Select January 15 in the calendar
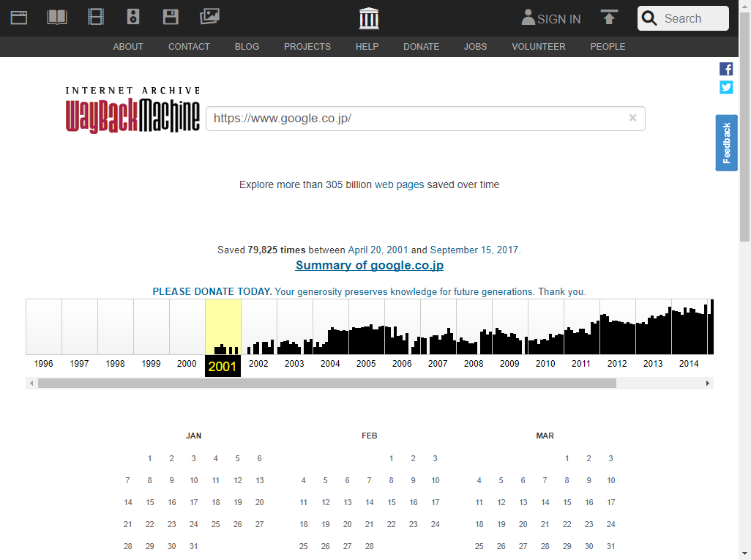This screenshot has height=560, width=751. [150, 502]
